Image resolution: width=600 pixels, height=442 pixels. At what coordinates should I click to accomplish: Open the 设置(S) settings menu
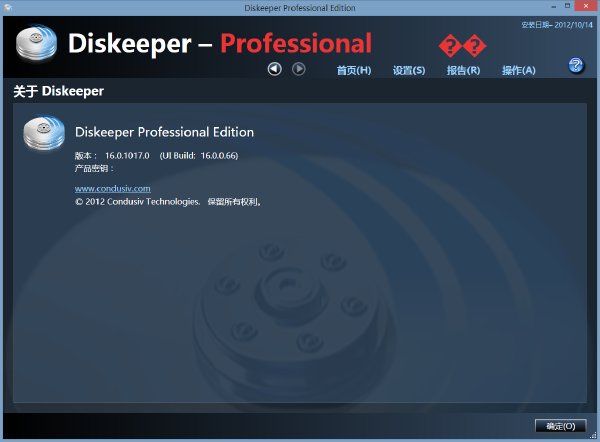(409, 70)
